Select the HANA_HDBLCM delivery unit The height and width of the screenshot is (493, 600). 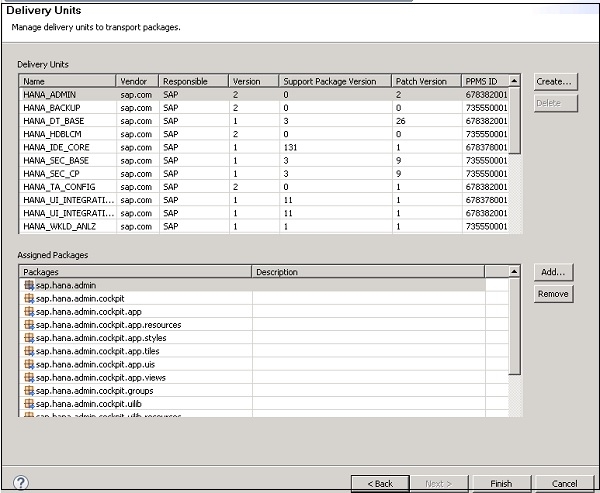coord(264,134)
